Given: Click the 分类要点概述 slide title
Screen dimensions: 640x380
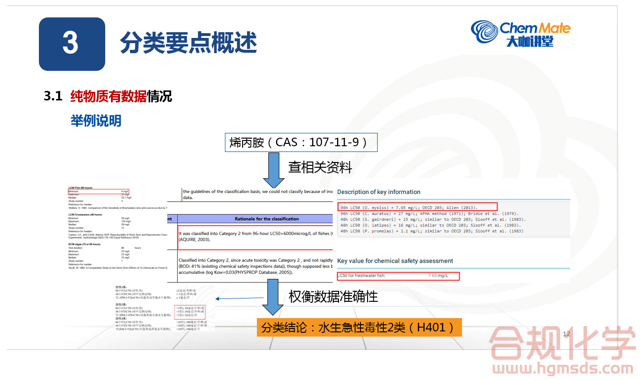Looking at the screenshot, I should coord(188,42).
